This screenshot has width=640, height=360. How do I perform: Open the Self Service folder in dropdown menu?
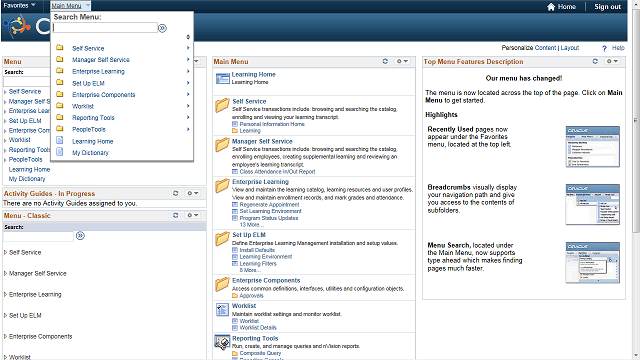[x=88, y=48]
